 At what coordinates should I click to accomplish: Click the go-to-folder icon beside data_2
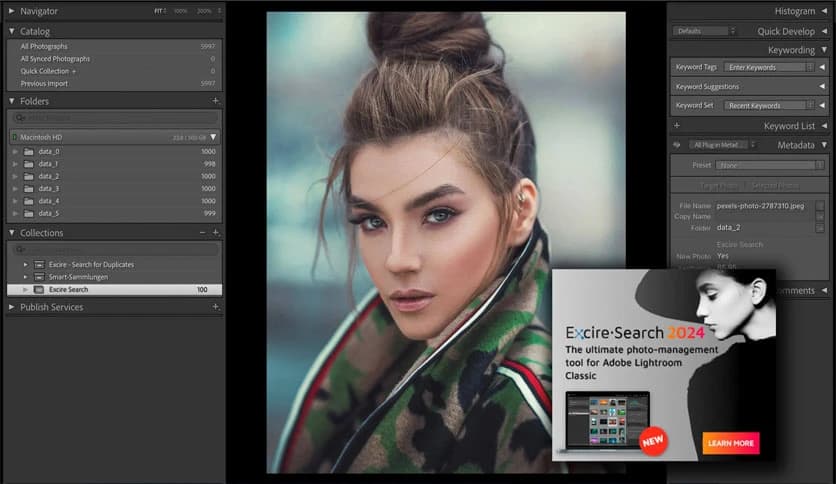coord(820,228)
